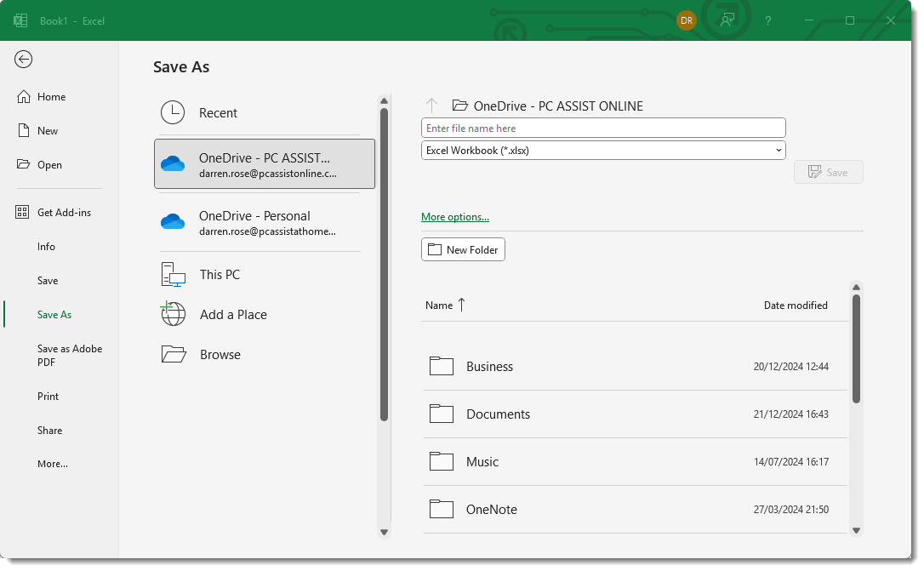Open the Browse dialog

[219, 354]
